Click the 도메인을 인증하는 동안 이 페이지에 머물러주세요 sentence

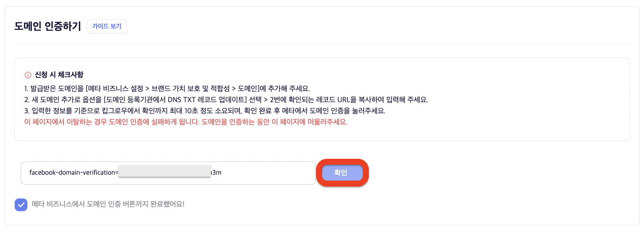(274, 122)
